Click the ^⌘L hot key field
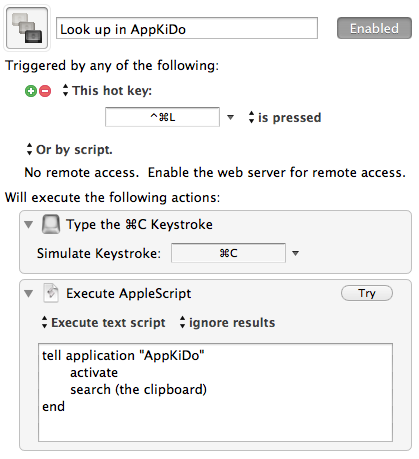Screen dimensions: 419x459 [162, 117]
